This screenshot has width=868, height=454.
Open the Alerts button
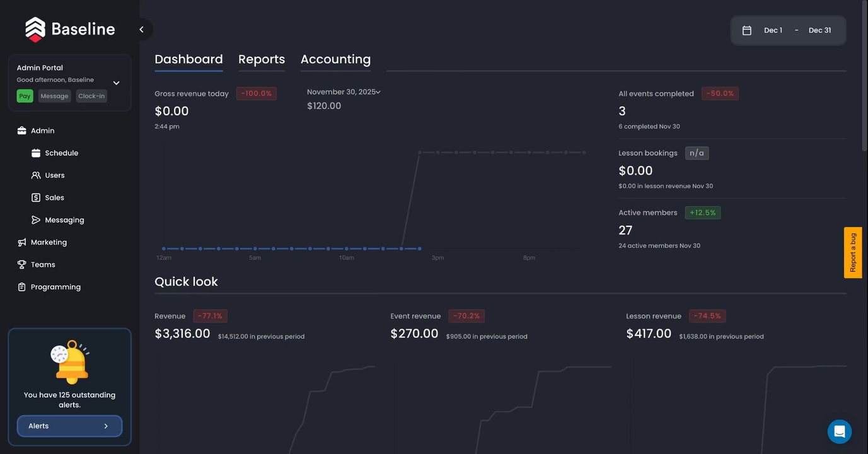coord(69,426)
